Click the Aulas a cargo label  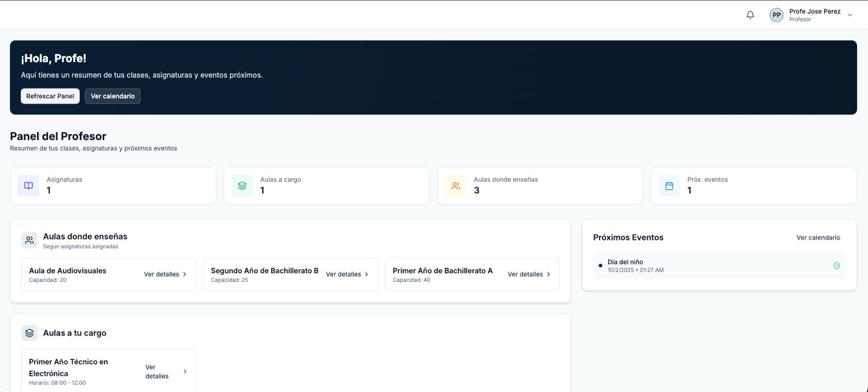point(280,180)
